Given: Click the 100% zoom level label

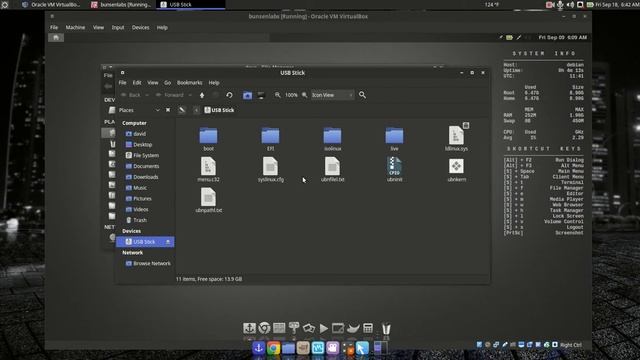Looking at the screenshot, I should [x=291, y=95].
